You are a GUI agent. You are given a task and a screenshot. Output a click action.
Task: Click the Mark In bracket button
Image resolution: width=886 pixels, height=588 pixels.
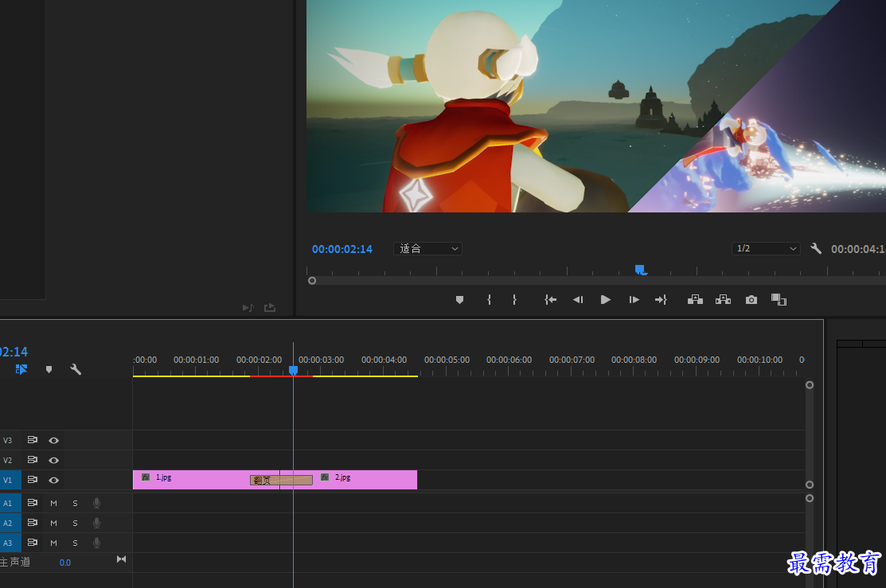(x=490, y=300)
